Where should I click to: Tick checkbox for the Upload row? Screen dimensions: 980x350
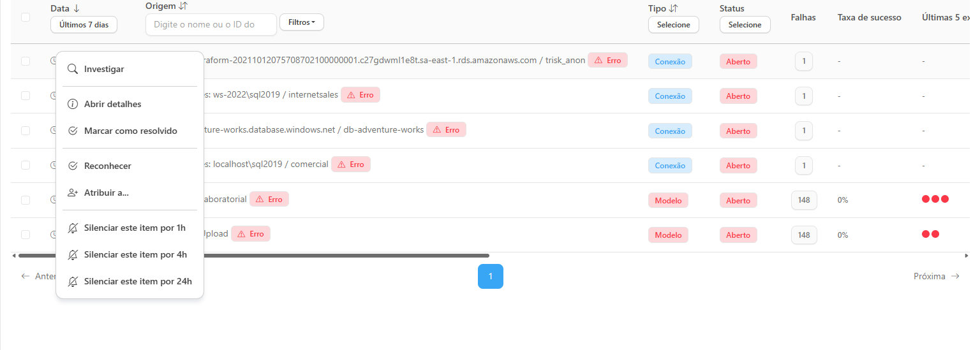[x=26, y=235]
